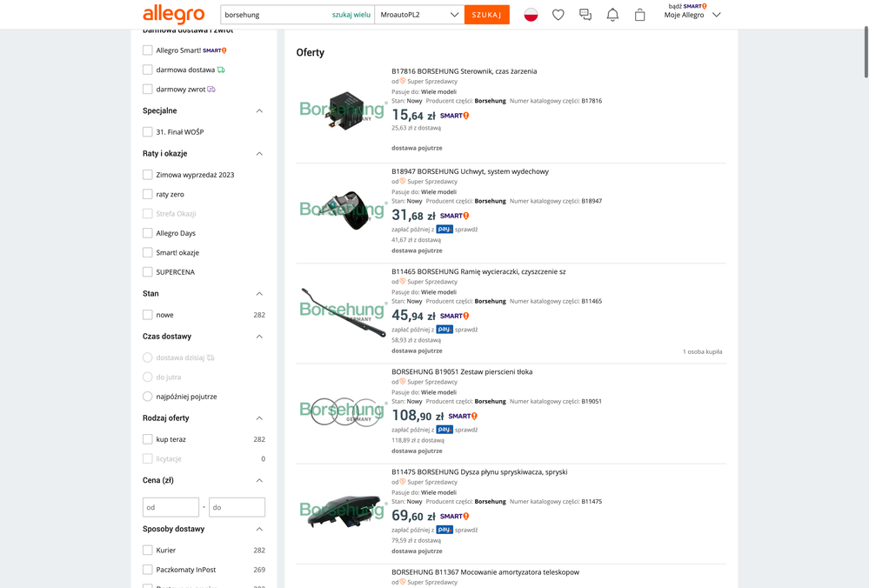Screen dimensions: 869x588
Task: Tick the kup teraz offer type
Action: click(147, 439)
